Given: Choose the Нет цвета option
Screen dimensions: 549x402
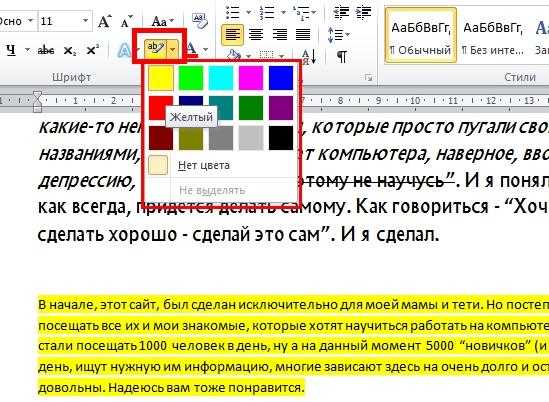Looking at the screenshot, I should [x=204, y=165].
